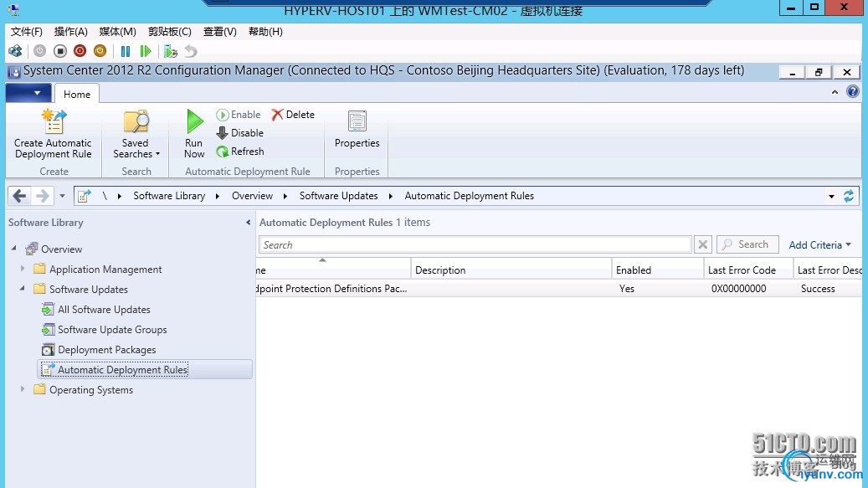Click Software Updates in the breadcrumb

339,196
